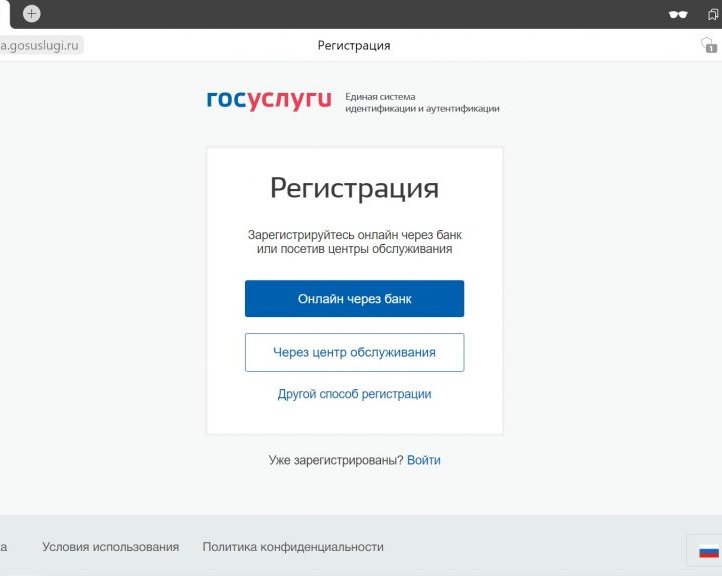Click the Регистрация page title in the address bar
This screenshot has width=722, height=576.
coord(354,46)
